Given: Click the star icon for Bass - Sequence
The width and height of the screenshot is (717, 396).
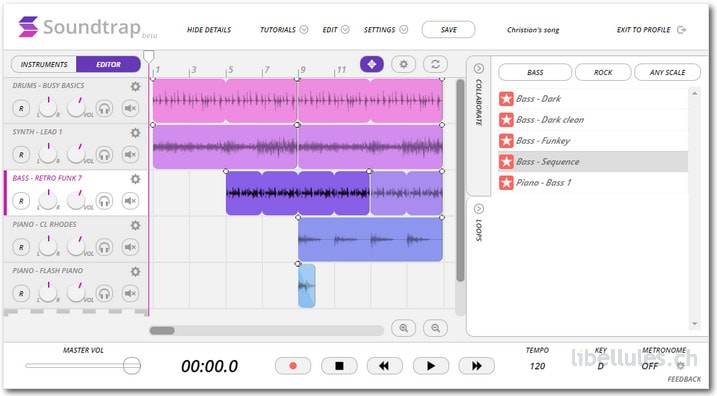Looking at the screenshot, I should 506,162.
